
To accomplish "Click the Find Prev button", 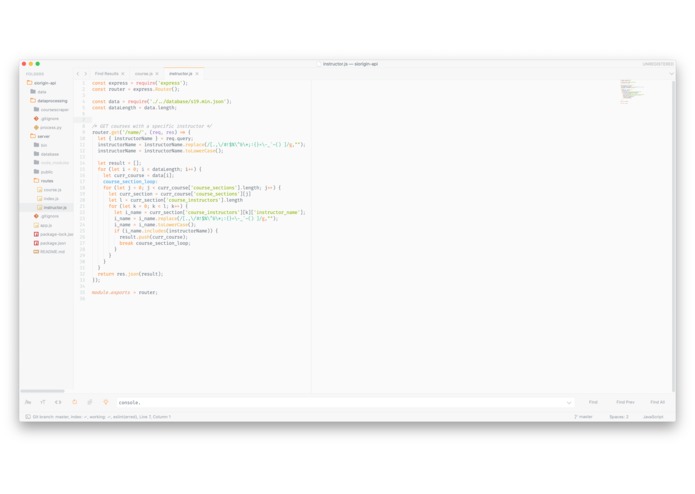I will pos(625,402).
